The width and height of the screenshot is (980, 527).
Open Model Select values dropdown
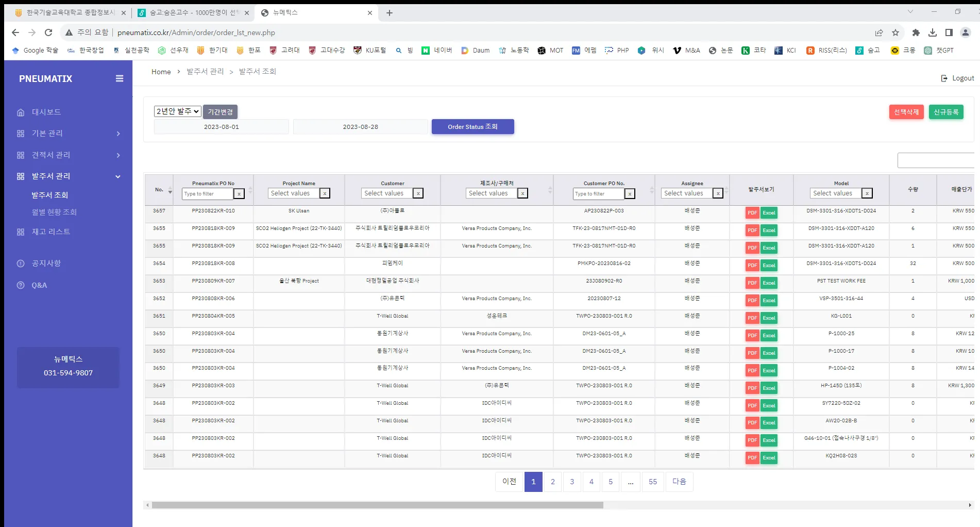pos(836,193)
